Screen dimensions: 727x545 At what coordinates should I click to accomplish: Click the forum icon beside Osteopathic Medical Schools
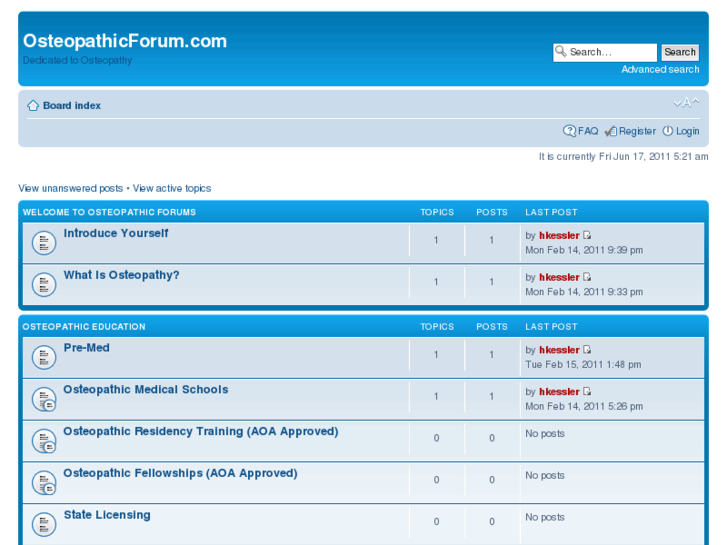pyautogui.click(x=44, y=399)
